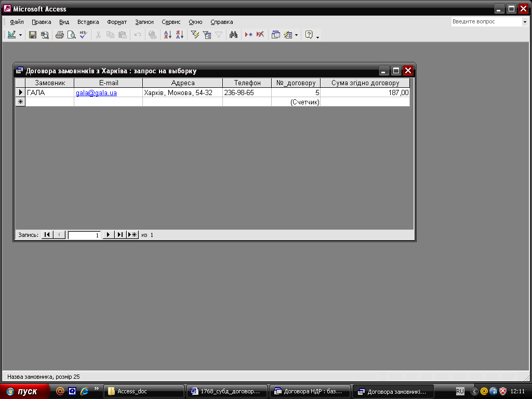532x399 pixels.
Task: Select the Адреса column header
Action: tap(183, 83)
